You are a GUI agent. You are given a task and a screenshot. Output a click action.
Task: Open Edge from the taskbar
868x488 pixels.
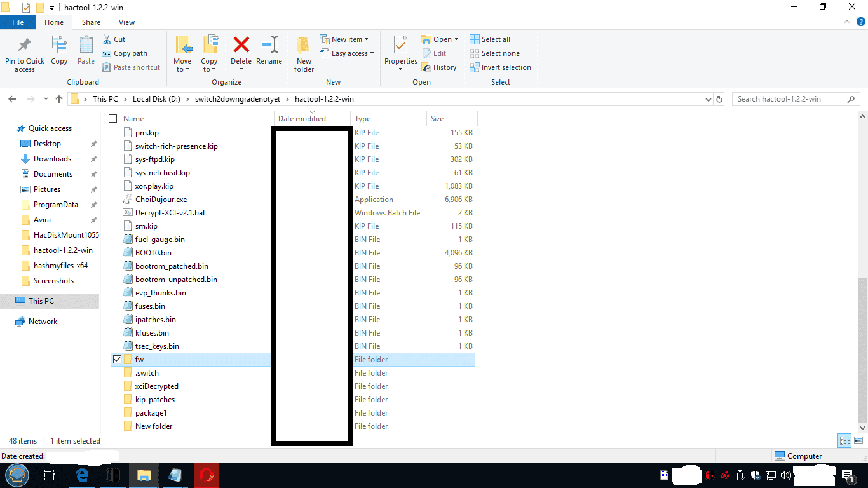tap(82, 475)
